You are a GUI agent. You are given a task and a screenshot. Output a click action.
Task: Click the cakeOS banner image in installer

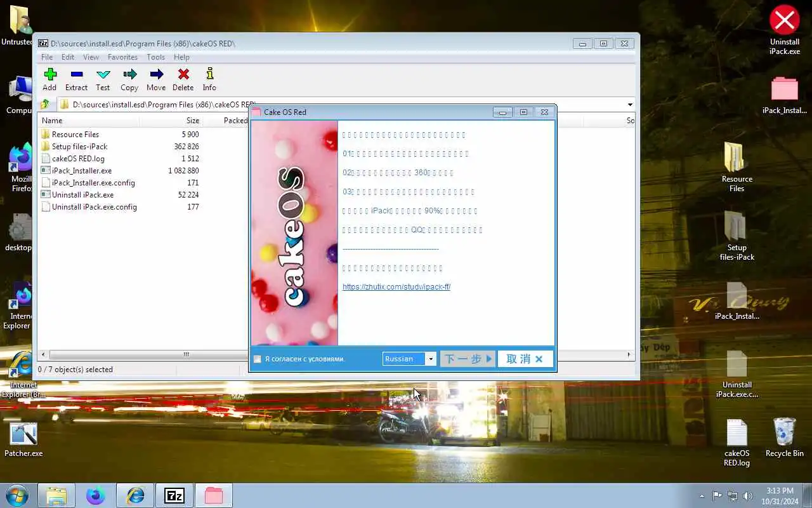coord(294,233)
